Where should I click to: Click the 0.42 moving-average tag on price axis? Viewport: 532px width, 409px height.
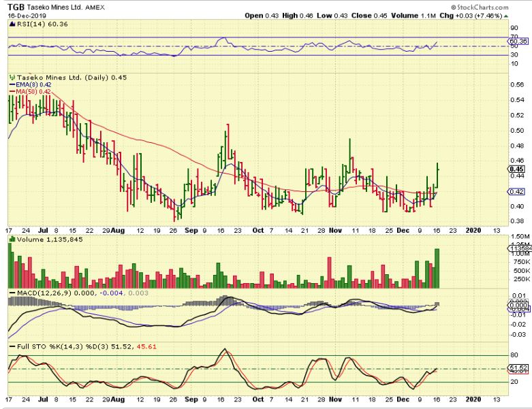pos(517,192)
